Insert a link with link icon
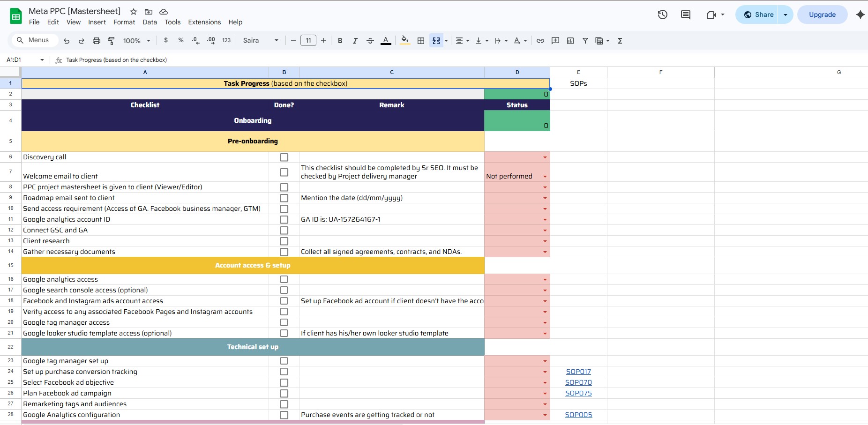 540,41
